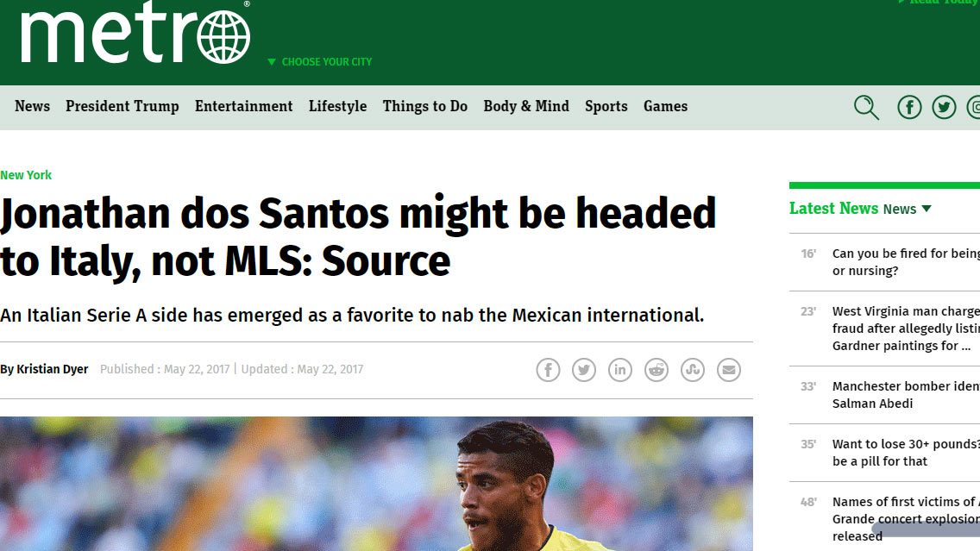980x551 pixels.
Task: Click author name Kristian Dyer
Action: coord(53,369)
